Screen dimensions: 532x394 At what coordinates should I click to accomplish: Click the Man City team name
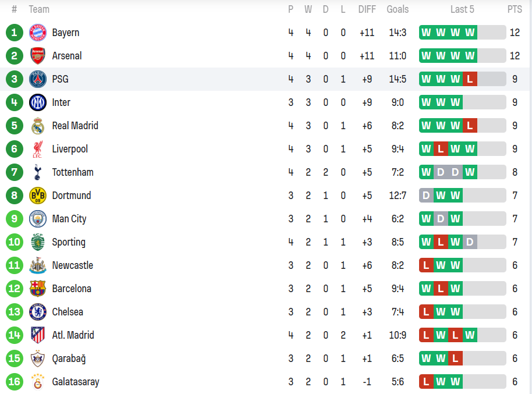69,219
